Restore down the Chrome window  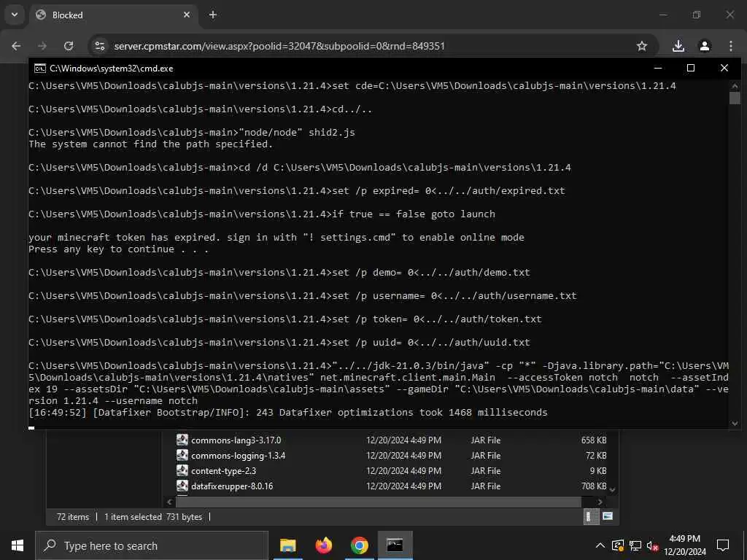tap(697, 15)
